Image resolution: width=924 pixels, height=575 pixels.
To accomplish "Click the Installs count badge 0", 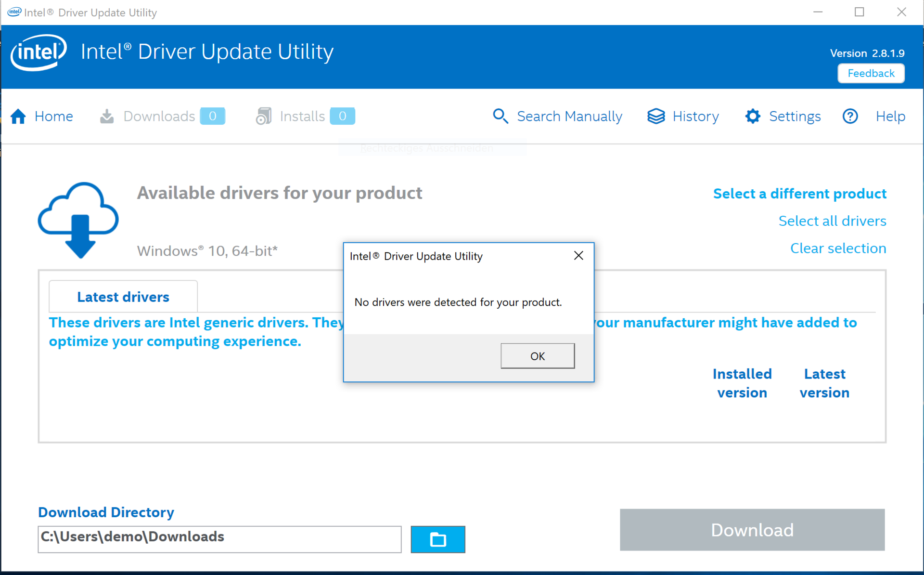I will coord(342,116).
